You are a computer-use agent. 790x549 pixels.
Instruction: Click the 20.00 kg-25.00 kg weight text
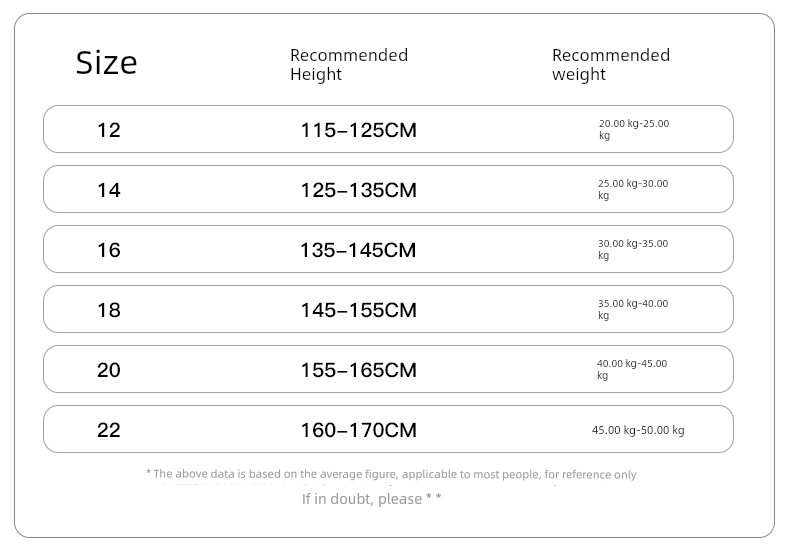(634, 129)
